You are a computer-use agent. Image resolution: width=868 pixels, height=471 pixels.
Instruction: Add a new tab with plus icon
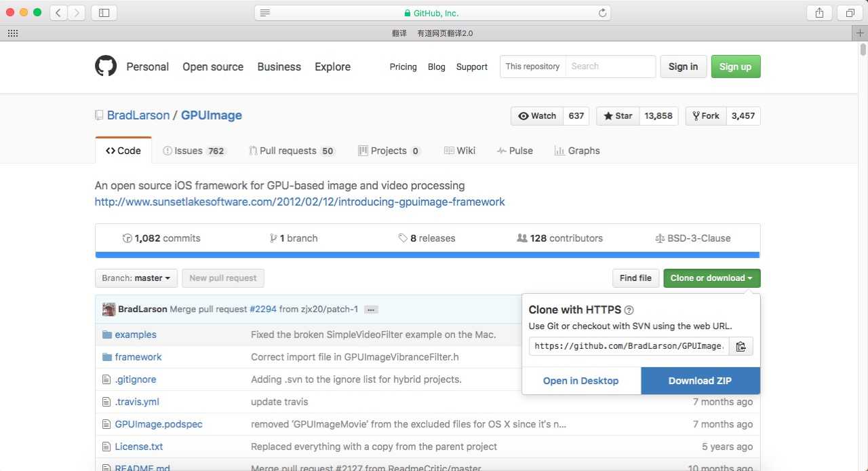point(861,33)
